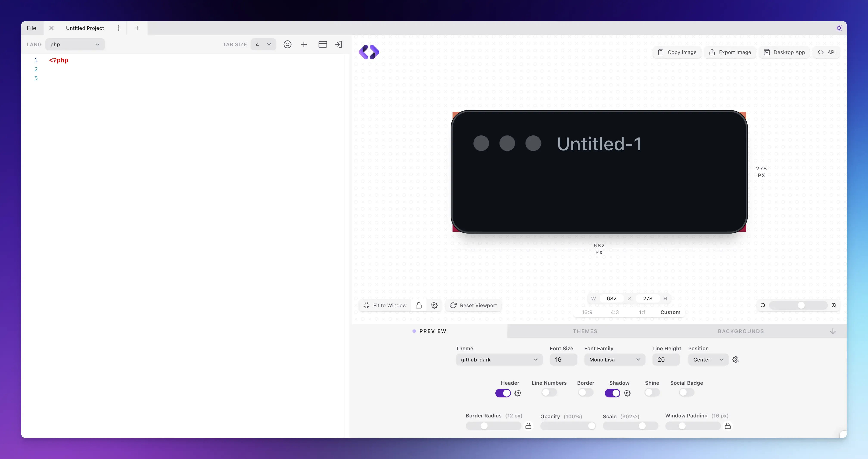The height and width of the screenshot is (459, 868).
Task: Toggle light mode with the sun icon
Action: click(839, 28)
